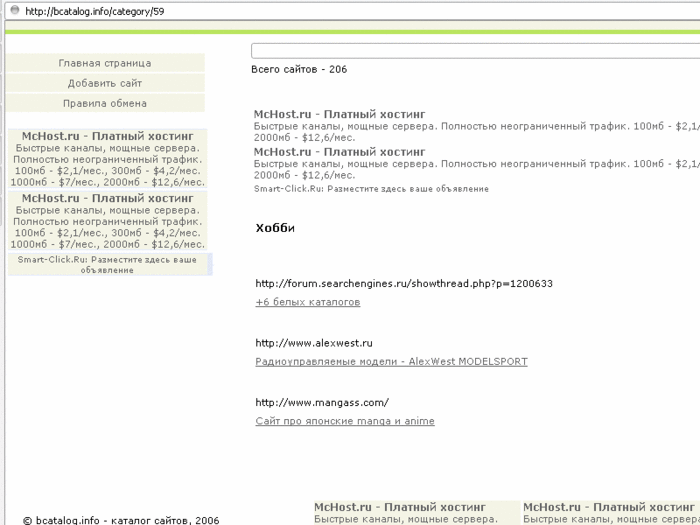Click the Хобби category heading
Viewport: 700px width, 525px height.
point(275,228)
